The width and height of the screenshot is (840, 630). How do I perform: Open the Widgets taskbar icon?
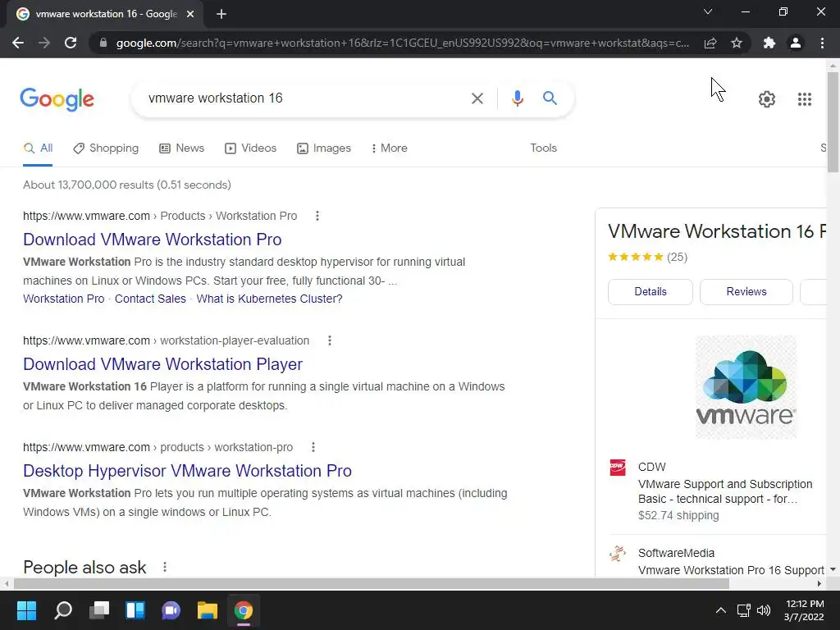point(135,610)
